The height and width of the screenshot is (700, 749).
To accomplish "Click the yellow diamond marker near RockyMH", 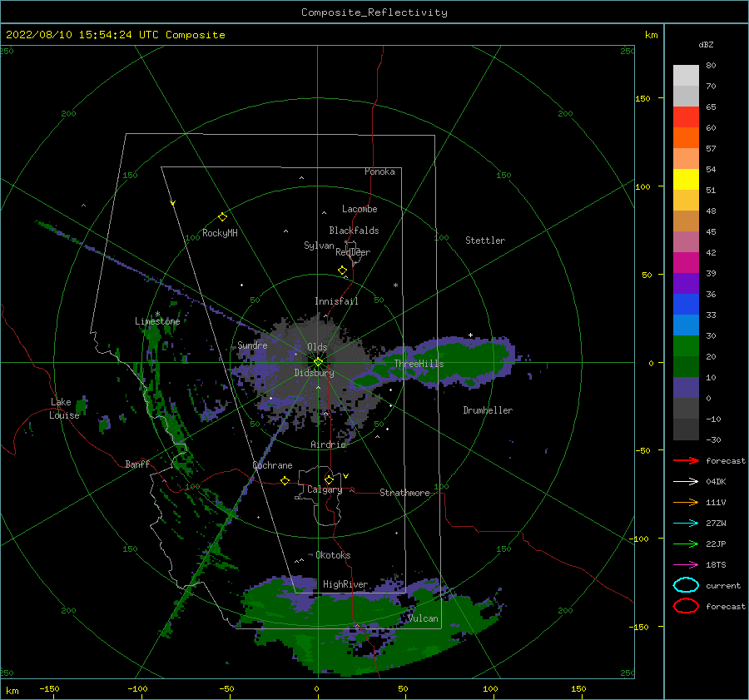I will tap(222, 217).
